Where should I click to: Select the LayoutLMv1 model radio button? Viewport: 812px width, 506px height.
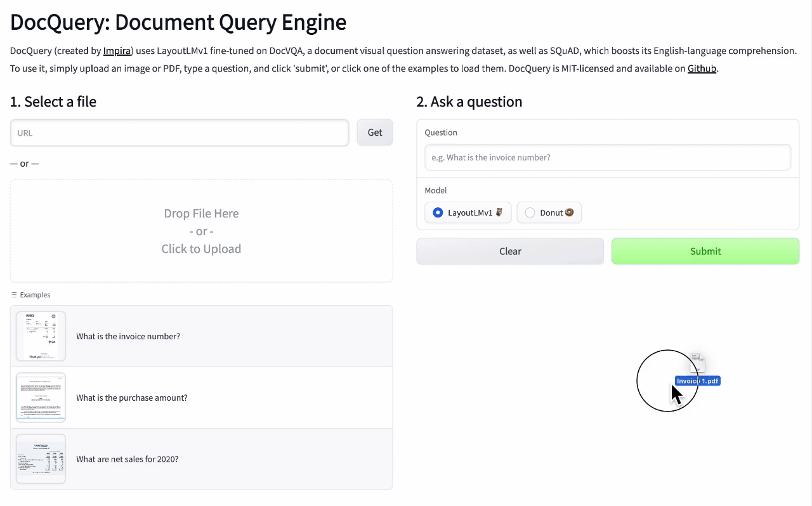point(438,212)
